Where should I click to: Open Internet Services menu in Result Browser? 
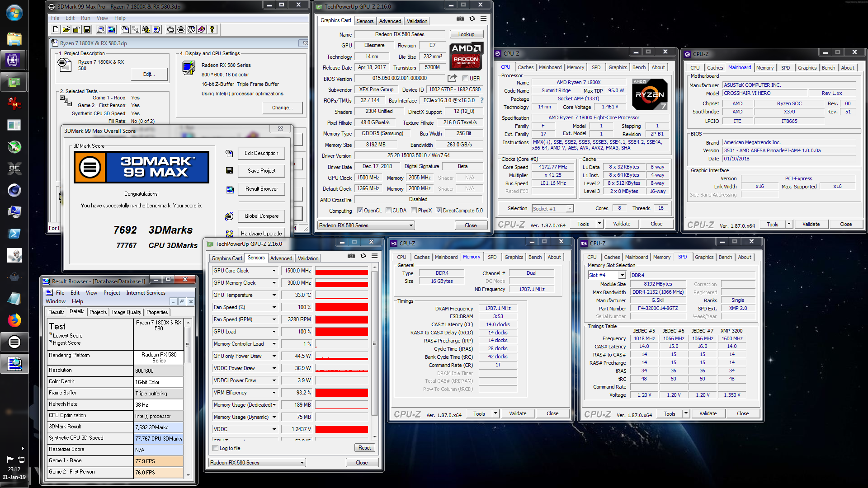coord(146,293)
